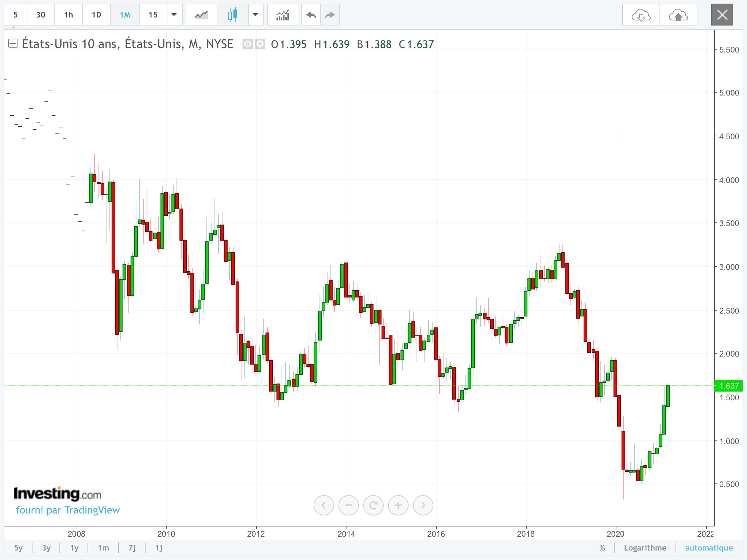
Task: Select the candlestick chart type icon
Action: (232, 15)
